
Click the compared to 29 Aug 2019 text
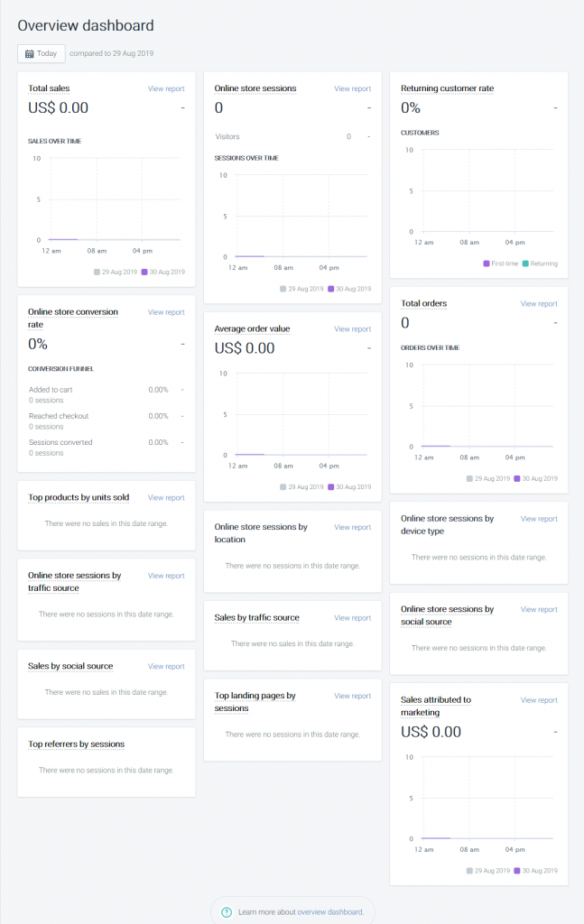pyautogui.click(x=111, y=53)
